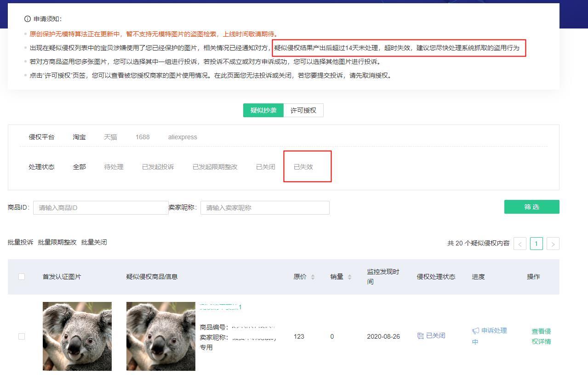Image resolution: width=588 pixels, height=375 pixels.
Task: Click the 已关闭 status icon in the koala row
Action: point(420,336)
